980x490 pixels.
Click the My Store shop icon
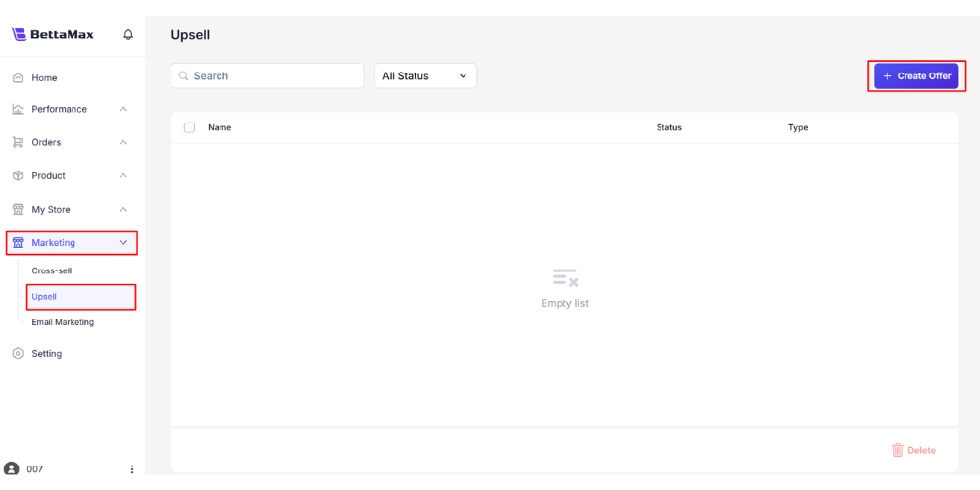tap(18, 210)
